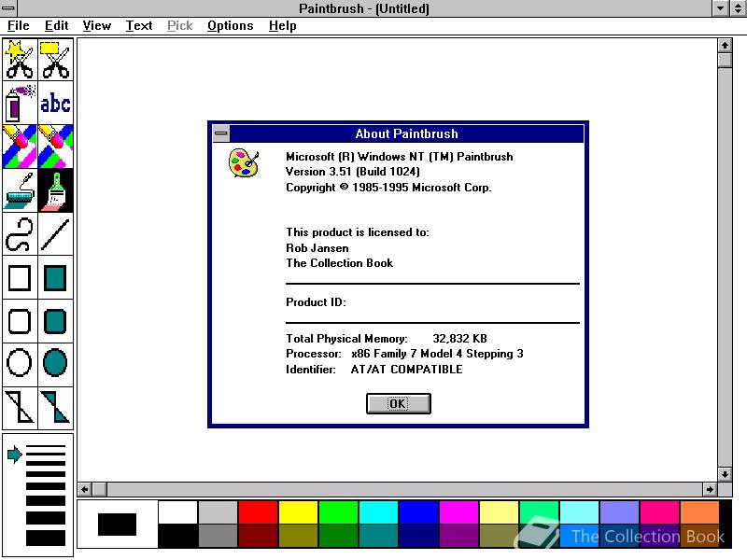Image resolution: width=747 pixels, height=560 pixels.
Task: Select the hollow Rounded Box tool
Action: tap(20, 321)
